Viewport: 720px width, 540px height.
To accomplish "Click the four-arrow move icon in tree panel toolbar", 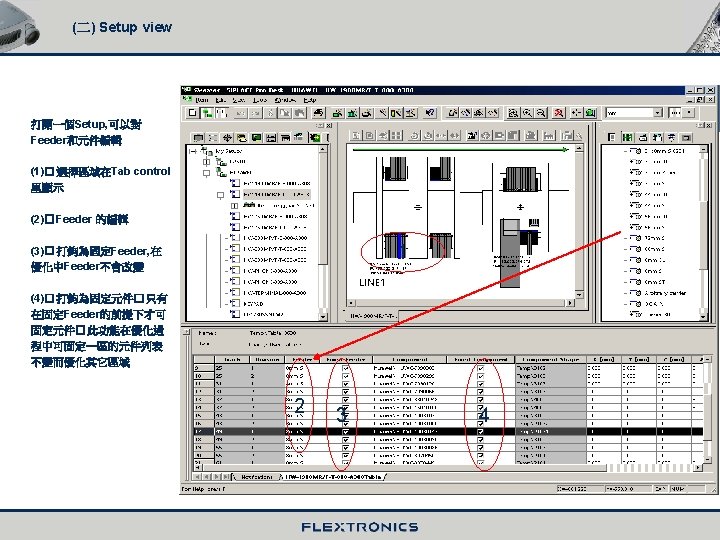I will pos(227,137).
